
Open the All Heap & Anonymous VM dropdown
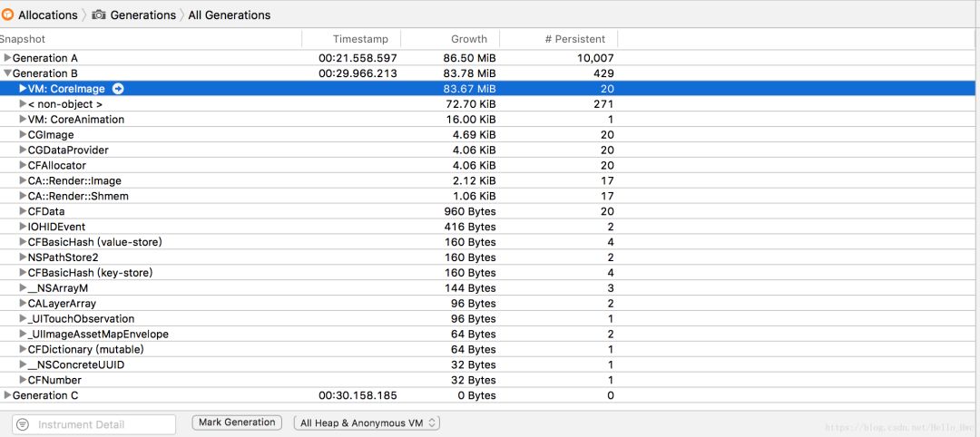click(x=367, y=422)
